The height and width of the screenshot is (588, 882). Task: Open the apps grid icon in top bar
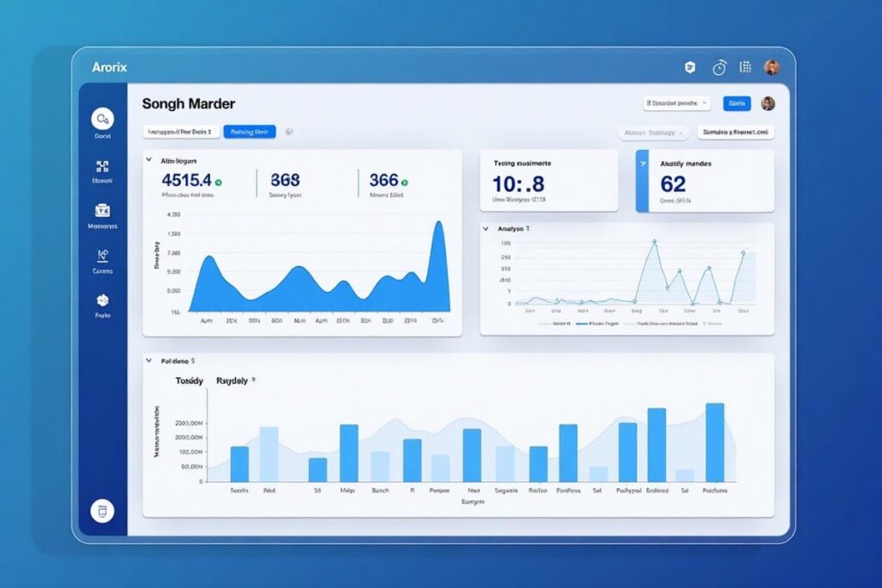pos(746,67)
